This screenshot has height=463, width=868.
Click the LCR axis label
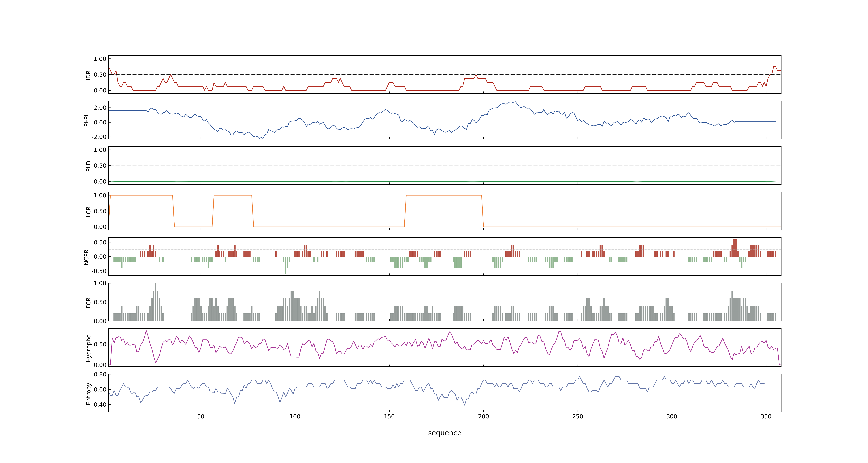coord(88,212)
